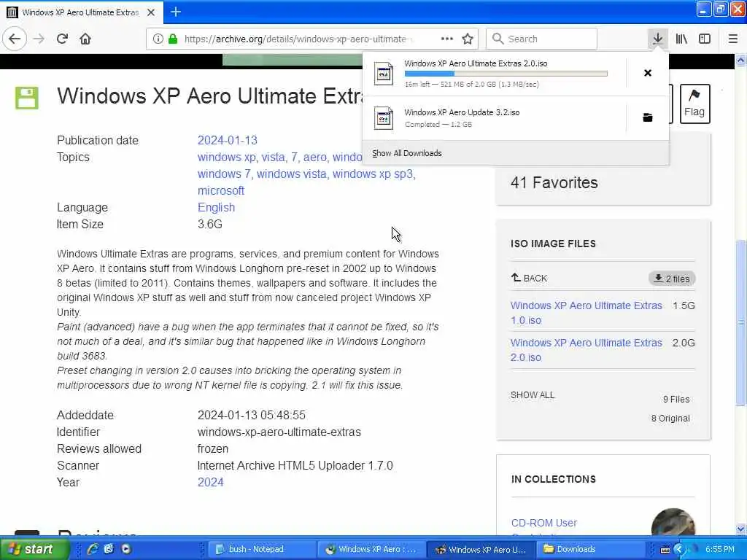Click SHOW ALL files
Viewport: 747px width, 560px height.
coord(533,395)
